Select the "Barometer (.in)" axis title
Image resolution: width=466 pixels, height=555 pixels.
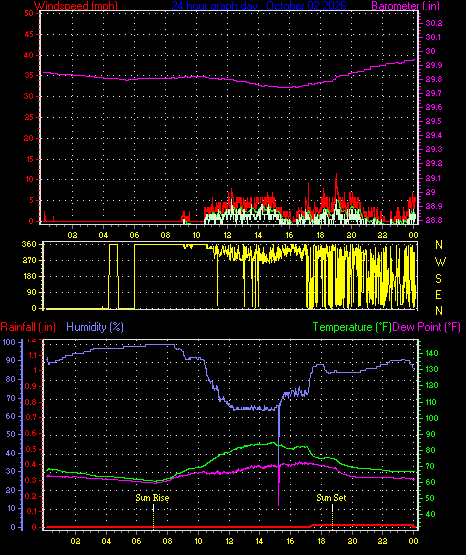405,5
